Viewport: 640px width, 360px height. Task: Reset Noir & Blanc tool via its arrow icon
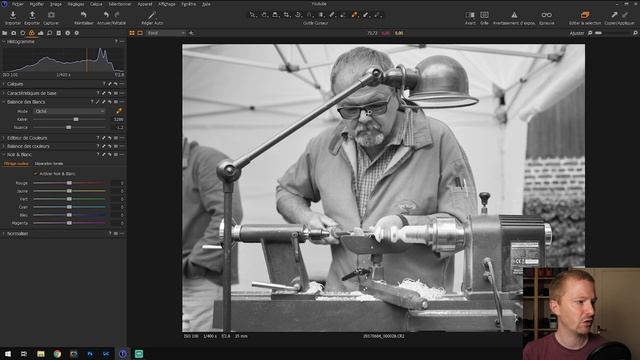click(110, 155)
